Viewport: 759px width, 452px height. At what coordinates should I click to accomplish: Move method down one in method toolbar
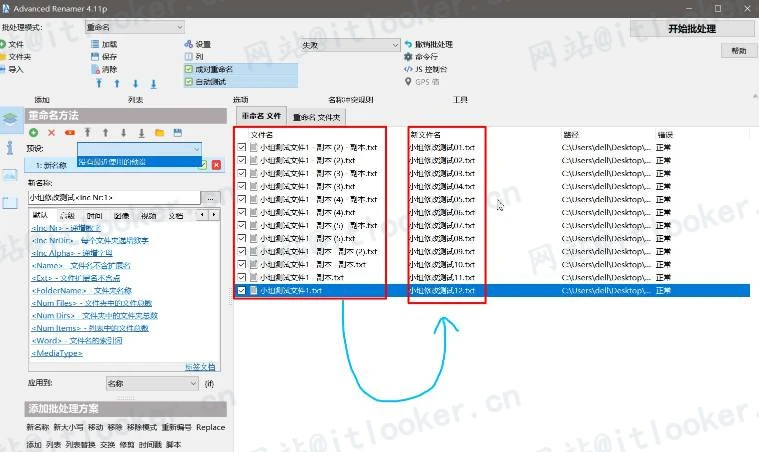(123, 133)
